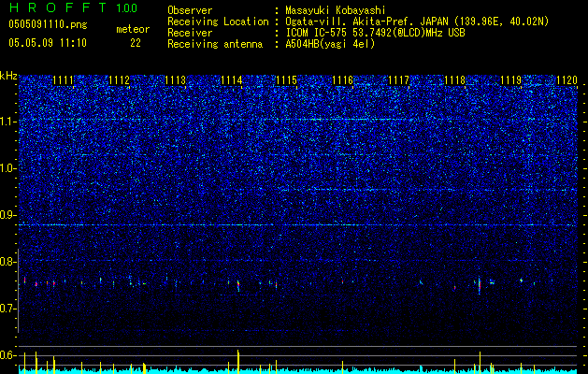Image resolution: width=588 pixels, height=374 pixels.
Task: Click the 0.9 frequency axis label
Action: coord(8,215)
